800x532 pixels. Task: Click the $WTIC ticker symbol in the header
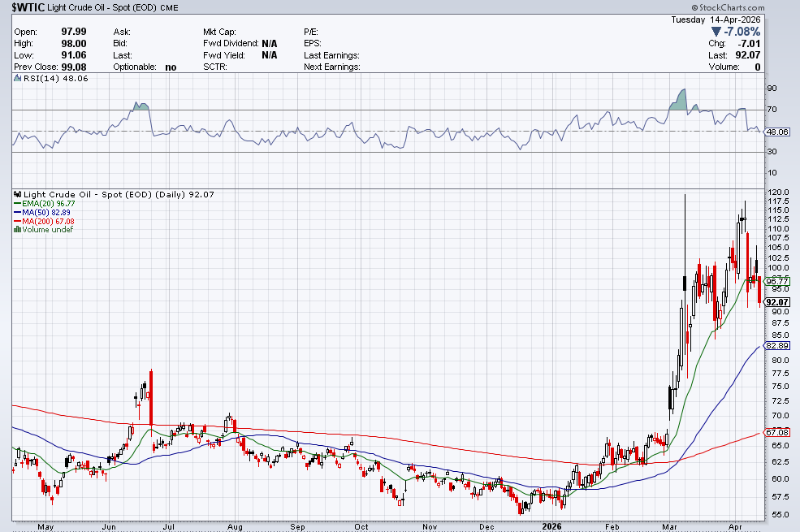coord(28,7)
